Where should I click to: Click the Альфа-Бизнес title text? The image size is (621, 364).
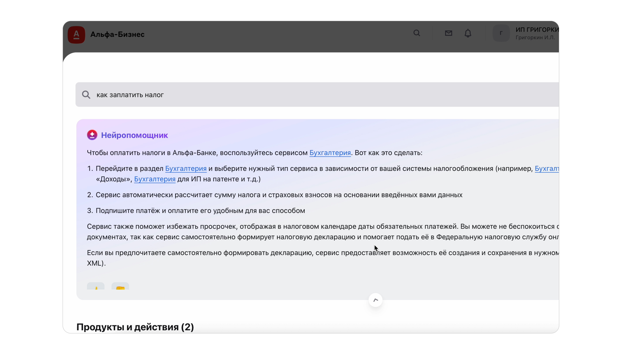(x=117, y=34)
